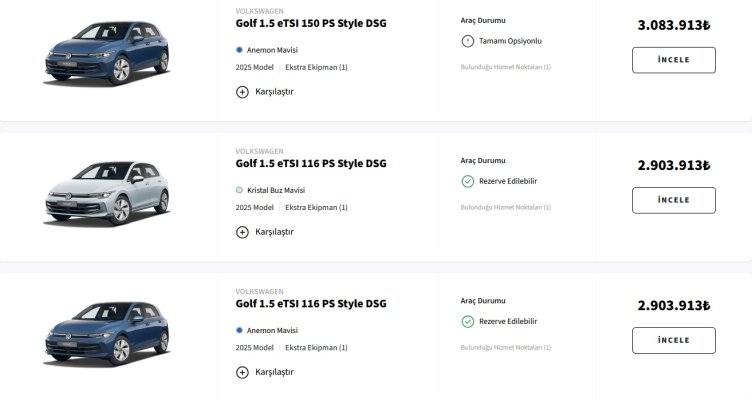The width and height of the screenshot is (752, 400).
Task: Expand Ekstra Ekipman (1) on the 150 PS Golf
Action: point(316,67)
